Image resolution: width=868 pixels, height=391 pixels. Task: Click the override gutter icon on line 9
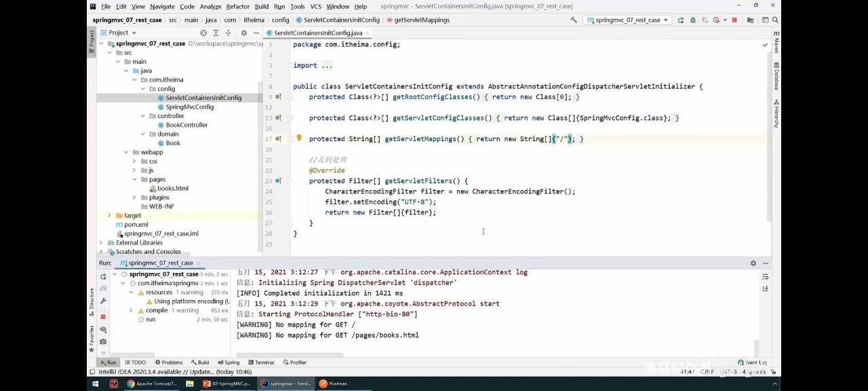pos(278,97)
